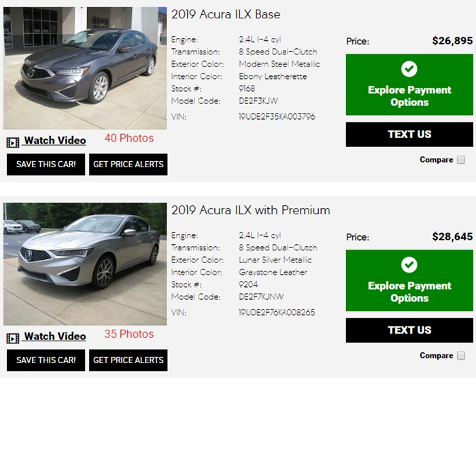Tick Compare checkbox for ILX Base
This screenshot has height=476, width=476.
461,160
